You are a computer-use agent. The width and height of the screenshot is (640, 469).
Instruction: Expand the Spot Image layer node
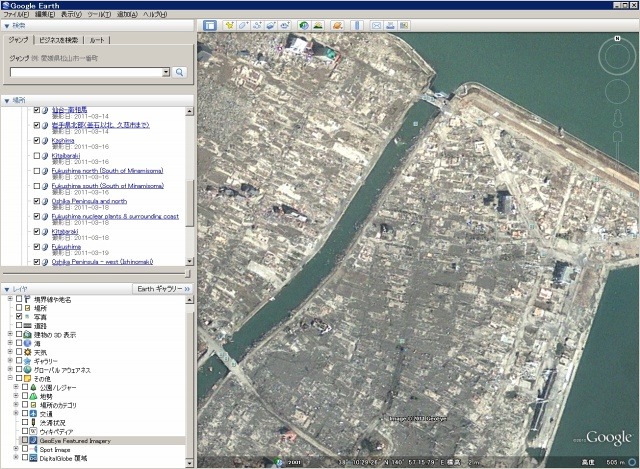(16, 449)
